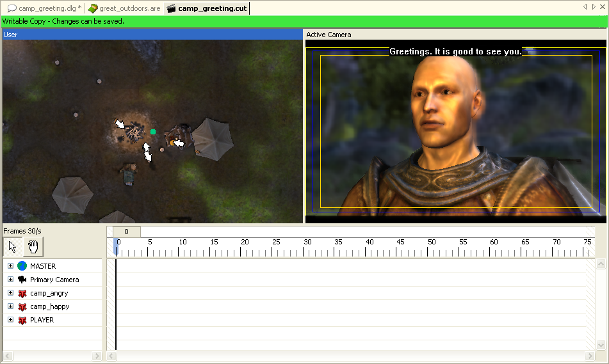Viewport: 609px width, 364px height.
Task: Expand the camp_happy track
Action: pyautogui.click(x=10, y=306)
